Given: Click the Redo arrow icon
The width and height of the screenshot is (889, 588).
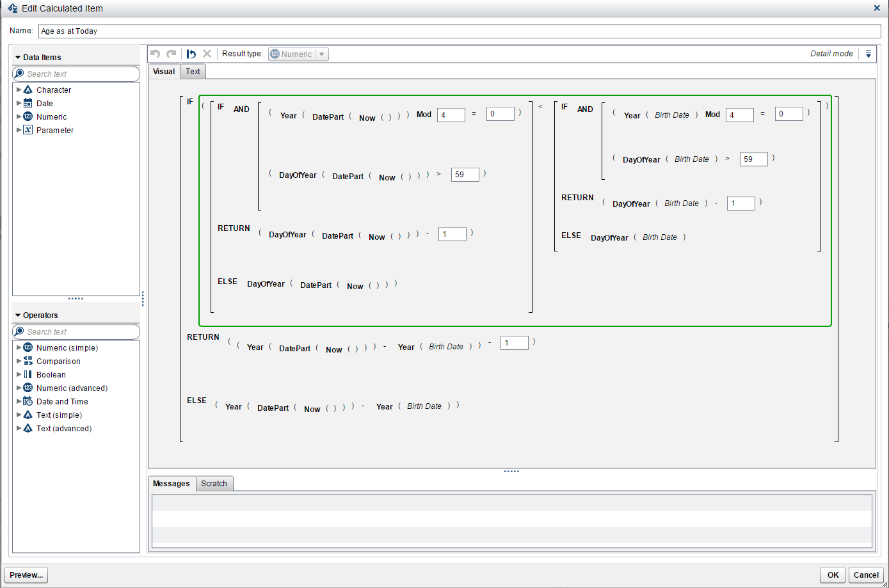Looking at the screenshot, I should click(172, 54).
